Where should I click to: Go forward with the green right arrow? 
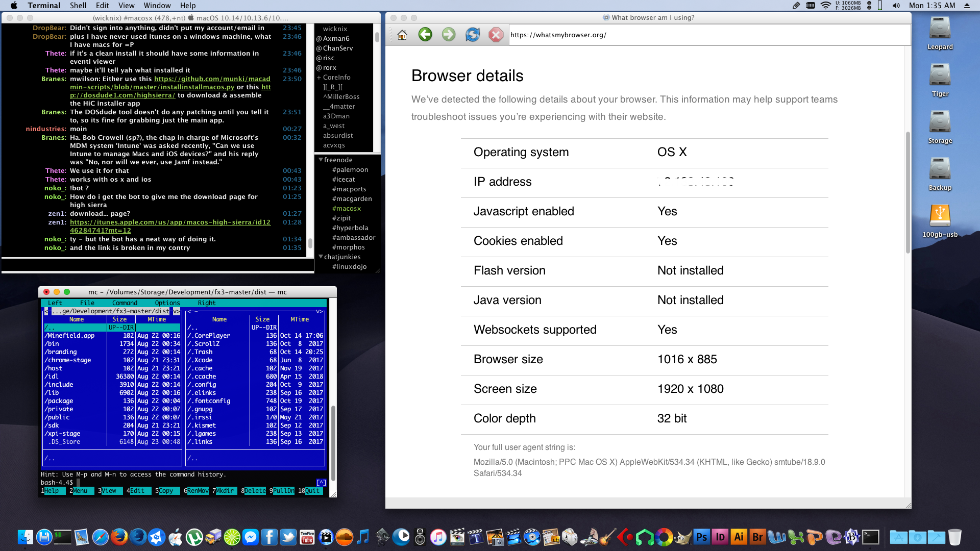click(449, 35)
